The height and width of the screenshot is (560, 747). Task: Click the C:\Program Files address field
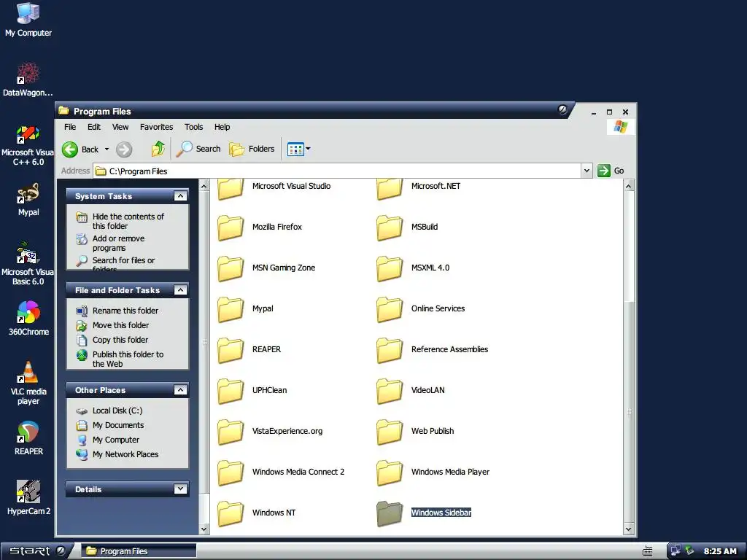point(337,171)
